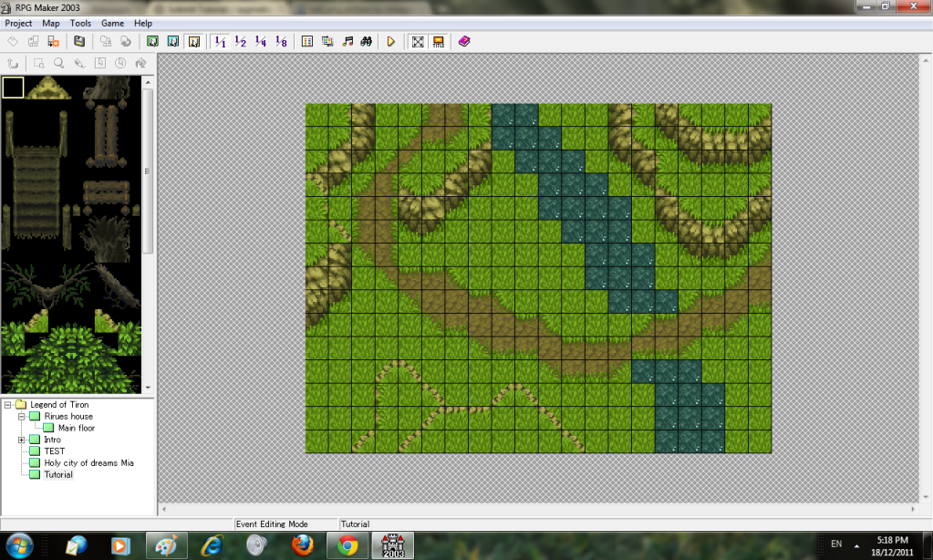Viewport: 933px width, 560px height.
Task: Click map view vertical scroll down arrow
Action: [x=926, y=497]
